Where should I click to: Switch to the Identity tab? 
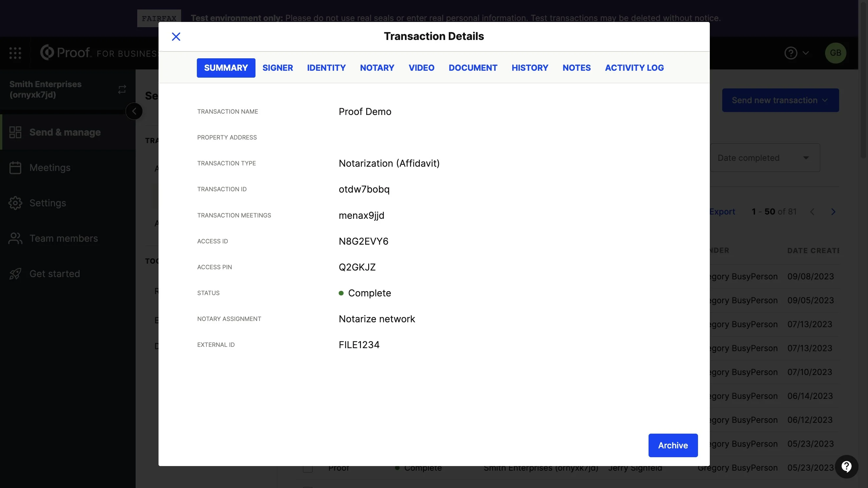pyautogui.click(x=326, y=68)
